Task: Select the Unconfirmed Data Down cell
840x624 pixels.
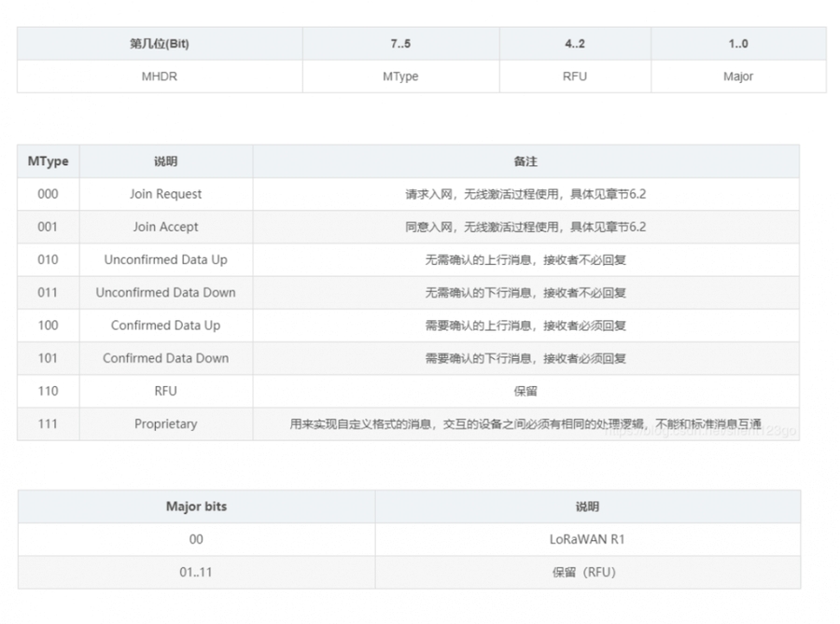Action: 165,292
